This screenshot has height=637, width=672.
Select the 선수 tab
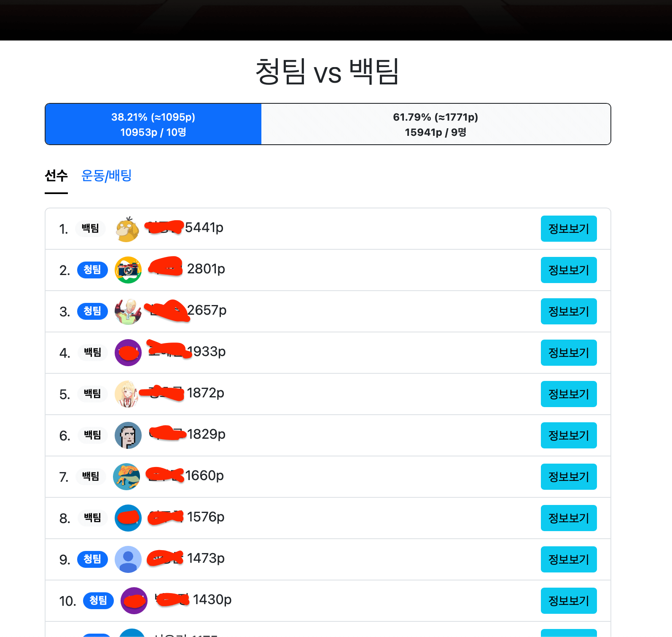click(x=56, y=175)
